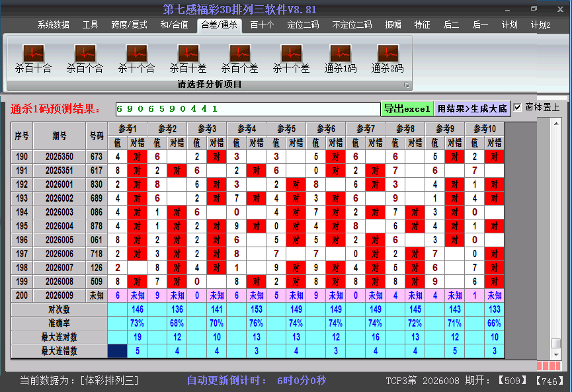The width and height of the screenshot is (572, 392).
Task: Click the 导出excel button
Action: click(407, 109)
